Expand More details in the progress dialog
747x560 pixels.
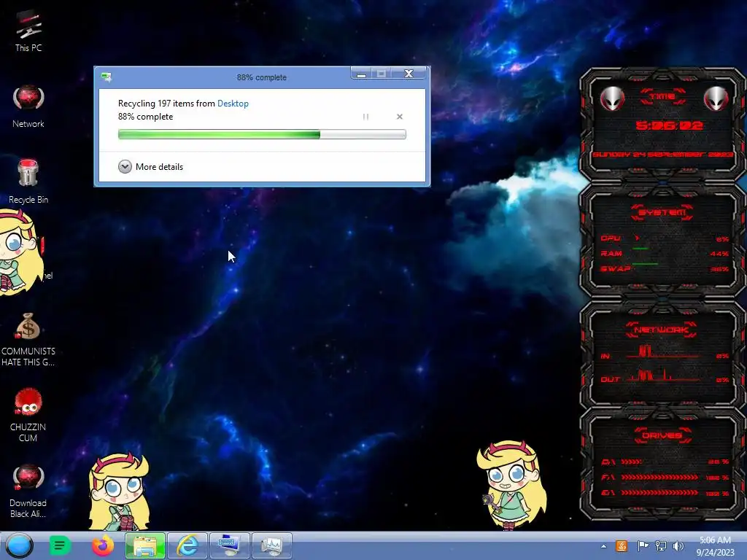point(150,167)
